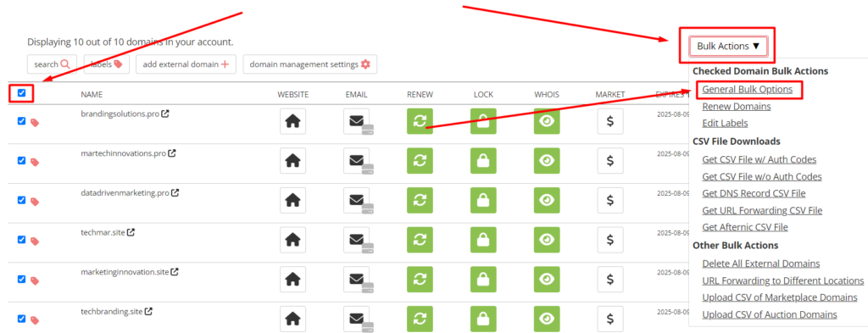Click label tag icon for techmar.site

pos(34,241)
